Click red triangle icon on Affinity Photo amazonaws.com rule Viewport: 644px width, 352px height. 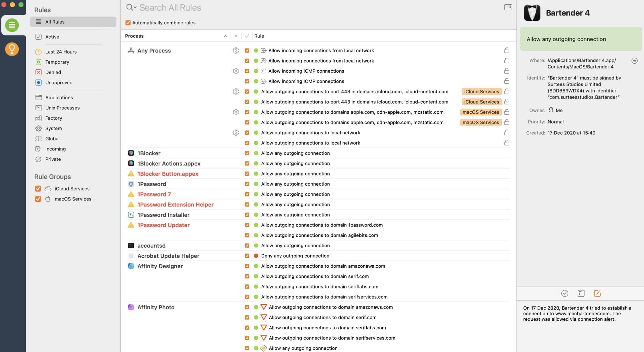tap(263, 307)
